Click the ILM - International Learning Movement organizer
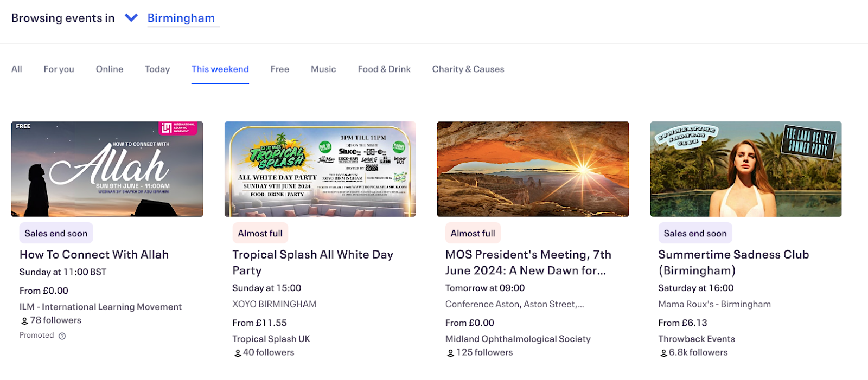 pos(100,307)
